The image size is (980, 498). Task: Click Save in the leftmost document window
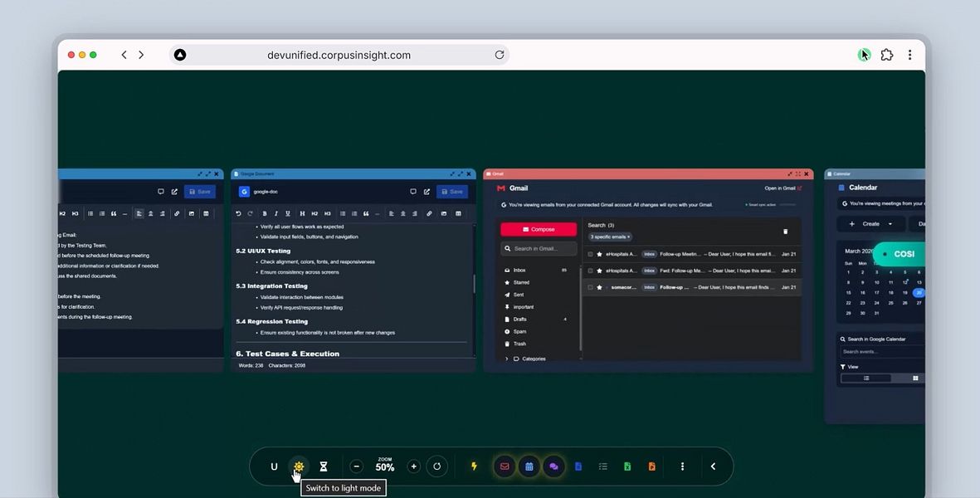point(200,192)
